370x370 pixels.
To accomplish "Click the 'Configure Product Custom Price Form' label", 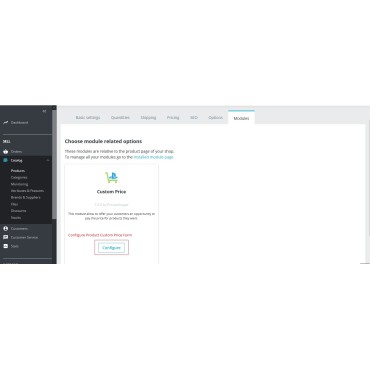I will click(100, 235).
